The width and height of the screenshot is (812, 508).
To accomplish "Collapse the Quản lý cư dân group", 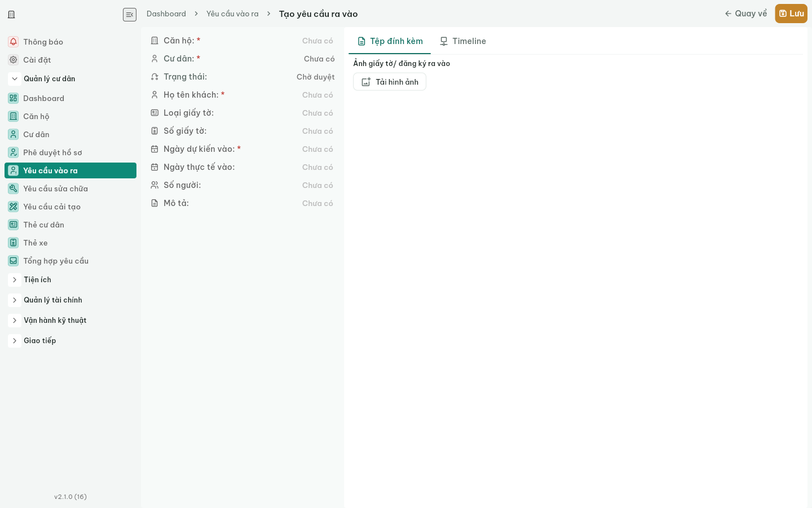I will [x=15, y=78].
